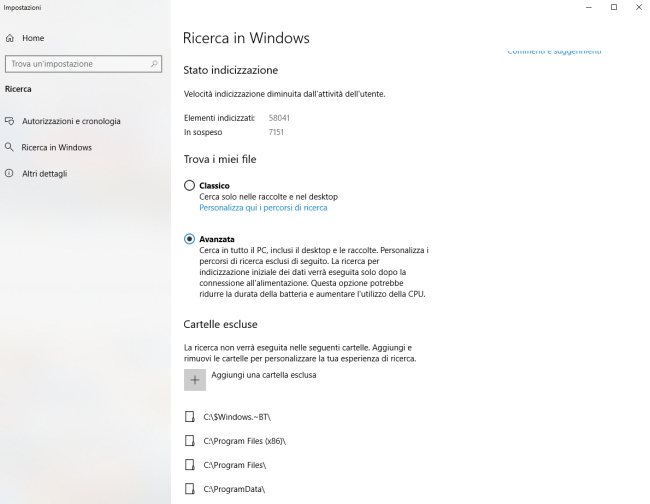650x504 pixels.
Task: Click the In sospeso label
Action: (x=203, y=132)
